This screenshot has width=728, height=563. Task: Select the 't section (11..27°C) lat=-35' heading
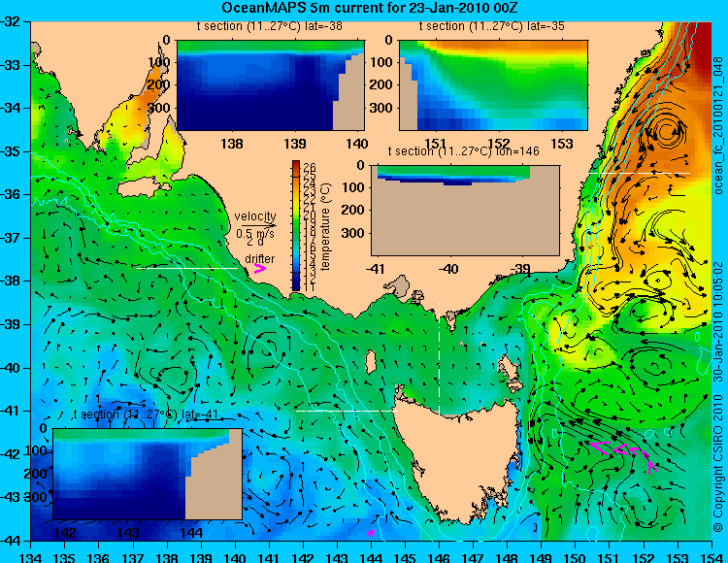(x=492, y=26)
